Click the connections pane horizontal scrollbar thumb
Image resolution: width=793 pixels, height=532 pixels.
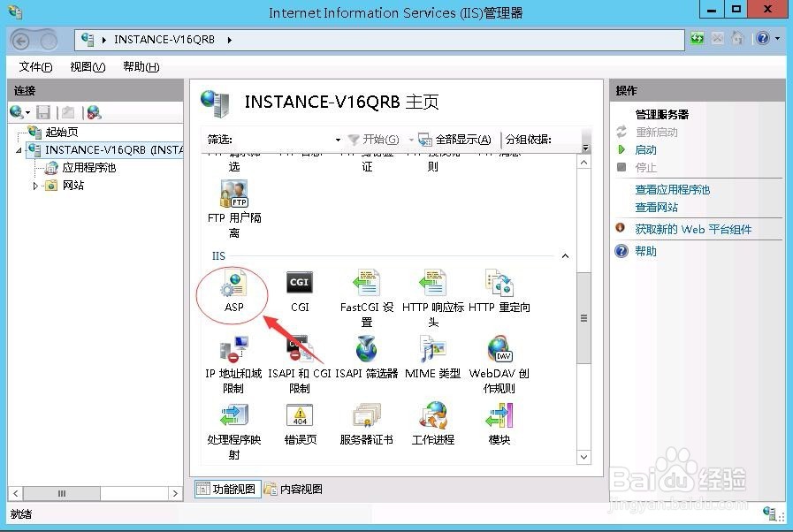[62, 493]
